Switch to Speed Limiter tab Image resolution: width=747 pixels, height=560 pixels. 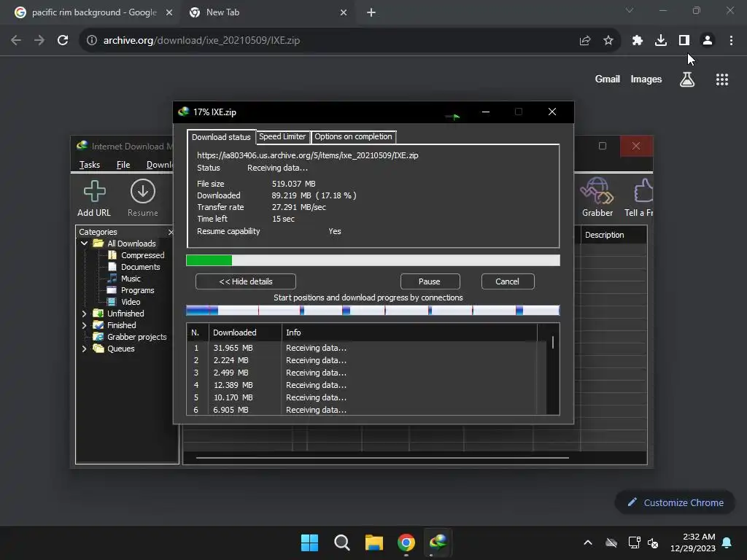coord(282,136)
